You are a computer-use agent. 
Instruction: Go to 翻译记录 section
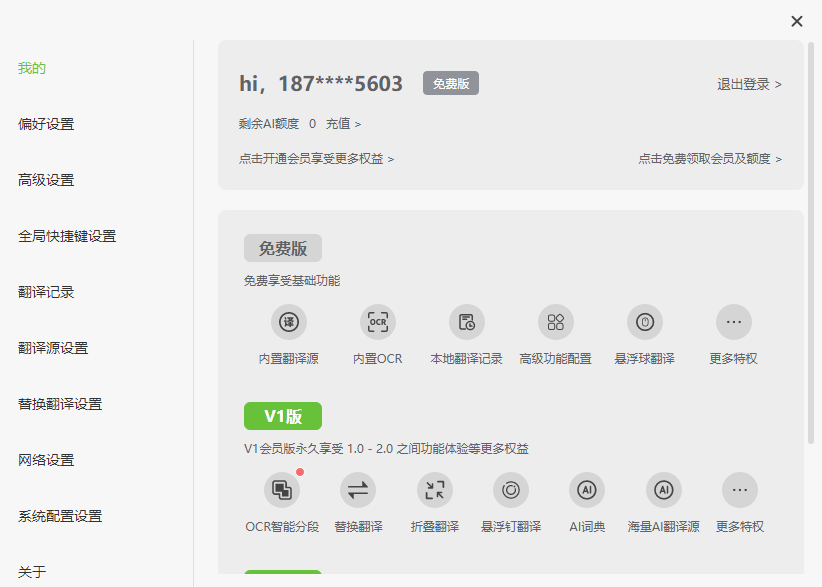pos(43,292)
